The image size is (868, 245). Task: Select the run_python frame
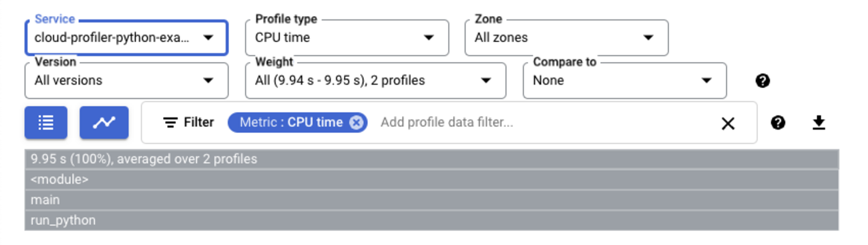point(431,220)
